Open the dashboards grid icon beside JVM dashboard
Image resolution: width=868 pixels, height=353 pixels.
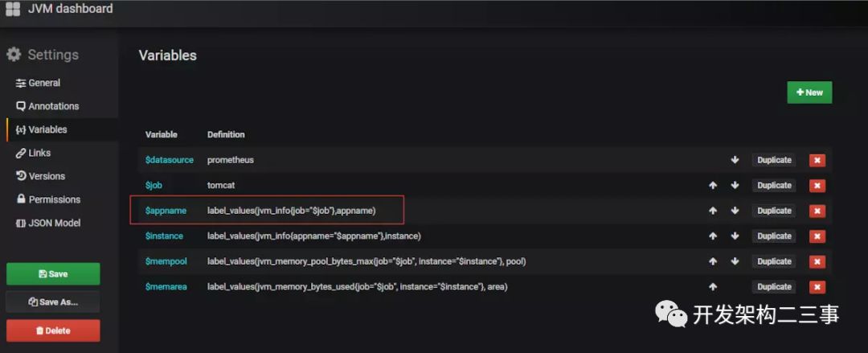point(13,9)
